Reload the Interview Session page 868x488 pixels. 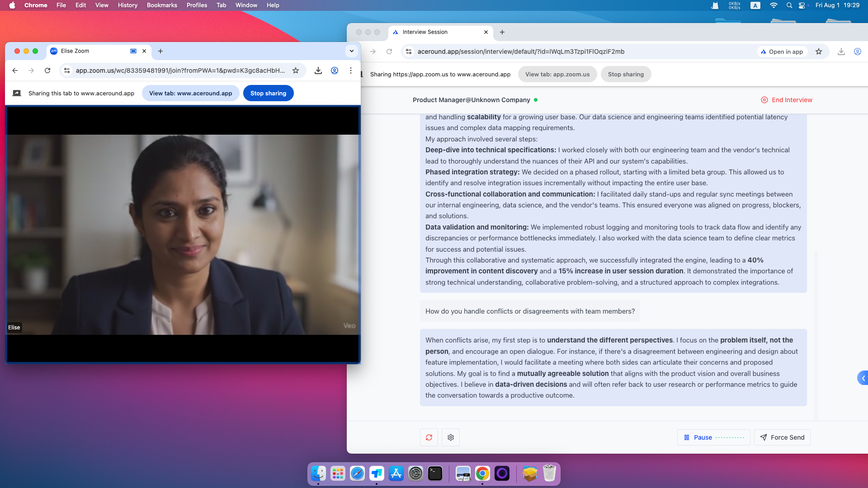(x=389, y=52)
